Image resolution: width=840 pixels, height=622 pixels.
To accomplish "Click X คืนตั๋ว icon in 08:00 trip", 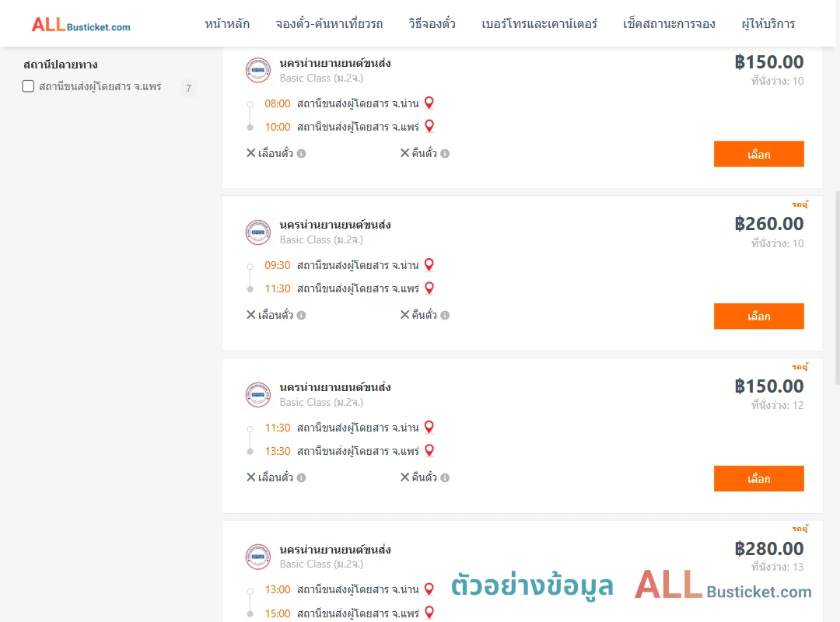I will pyautogui.click(x=405, y=153).
